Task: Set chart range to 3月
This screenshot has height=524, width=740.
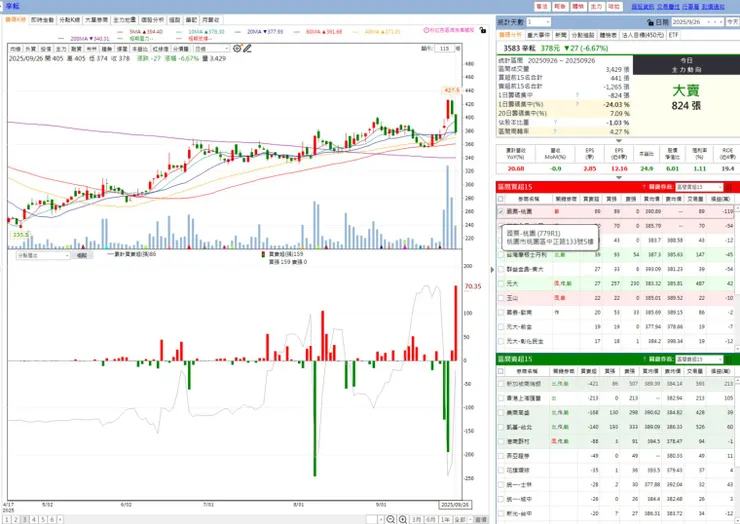Action: (x=416, y=519)
